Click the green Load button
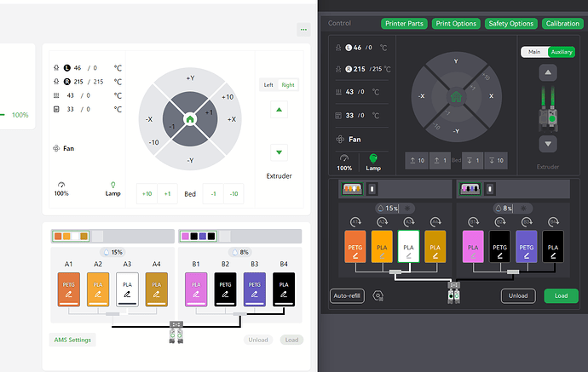The image size is (588, 372). (561, 296)
